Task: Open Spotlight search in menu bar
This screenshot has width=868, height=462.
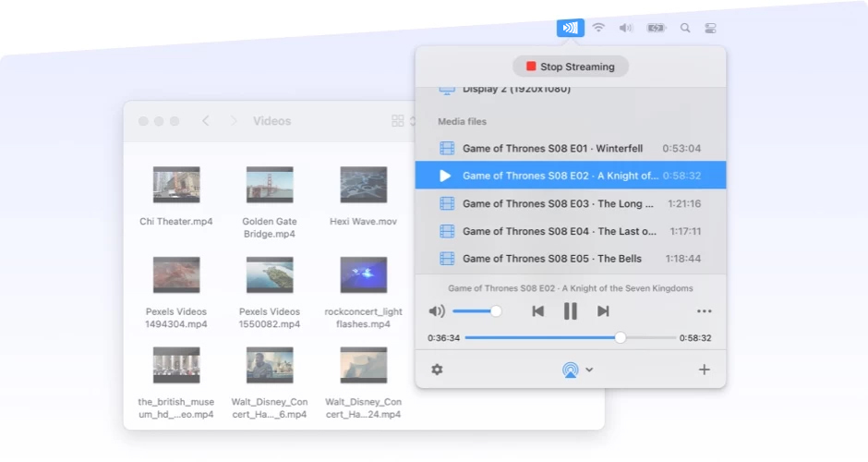Action: pos(685,28)
